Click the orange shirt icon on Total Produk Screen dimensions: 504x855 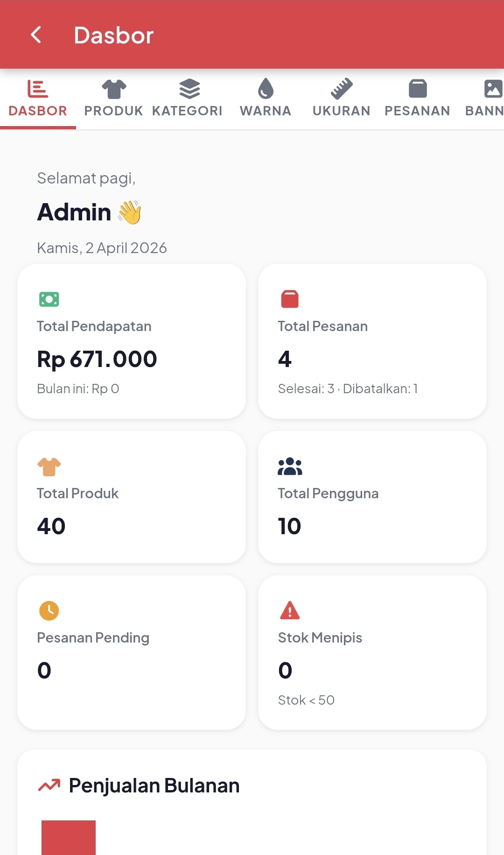(x=48, y=466)
